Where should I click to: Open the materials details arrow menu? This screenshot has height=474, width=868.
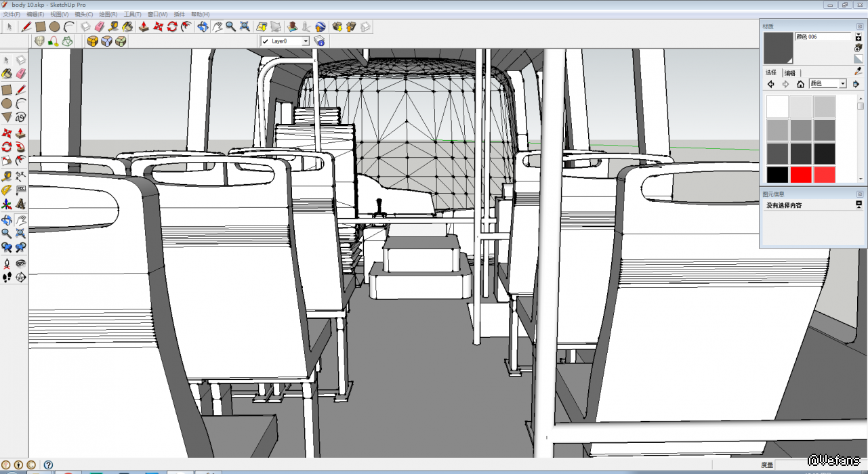tap(856, 84)
